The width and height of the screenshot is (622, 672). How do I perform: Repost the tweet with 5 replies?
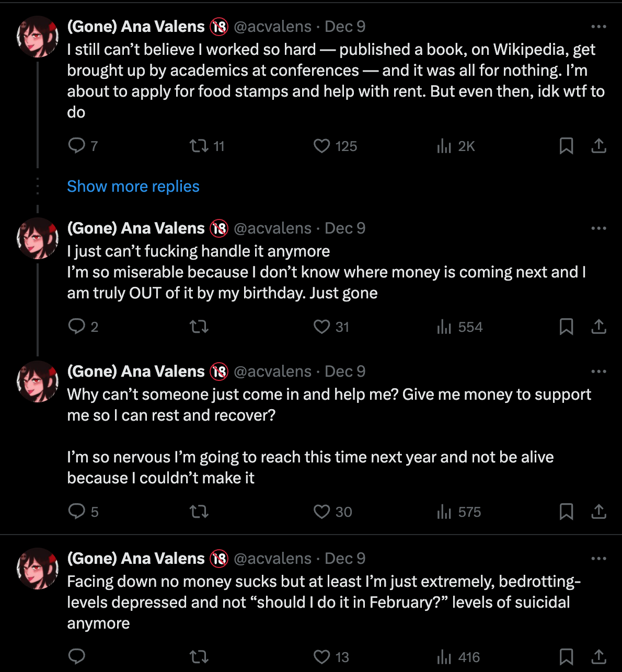tap(199, 512)
